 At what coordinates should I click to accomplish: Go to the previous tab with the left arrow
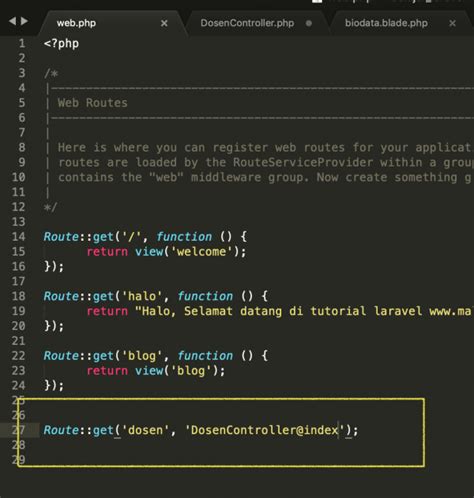coord(12,21)
